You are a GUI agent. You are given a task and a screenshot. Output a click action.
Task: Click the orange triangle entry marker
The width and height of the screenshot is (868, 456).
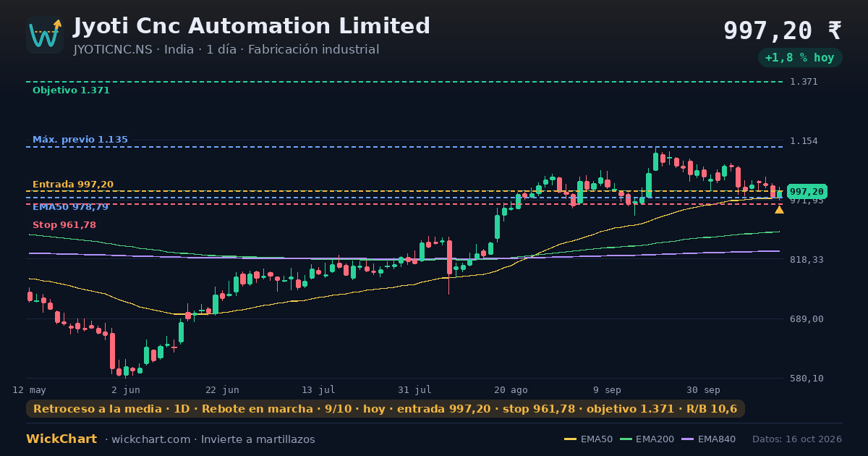[779, 209]
